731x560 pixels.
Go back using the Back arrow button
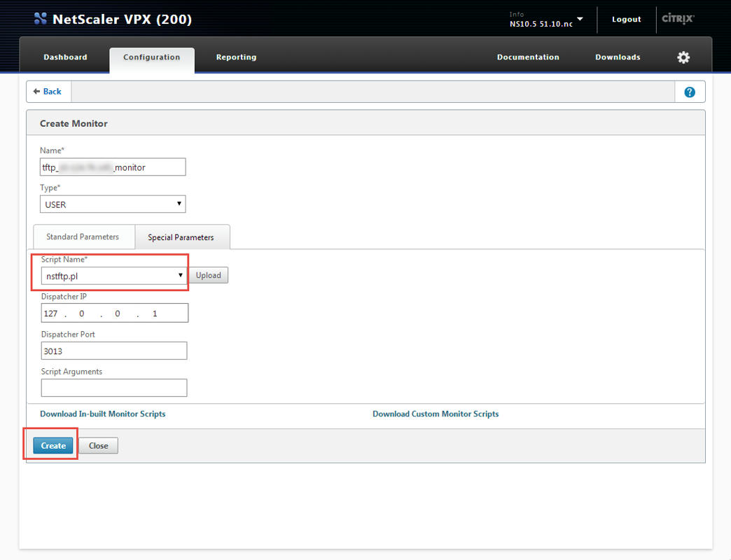(48, 92)
